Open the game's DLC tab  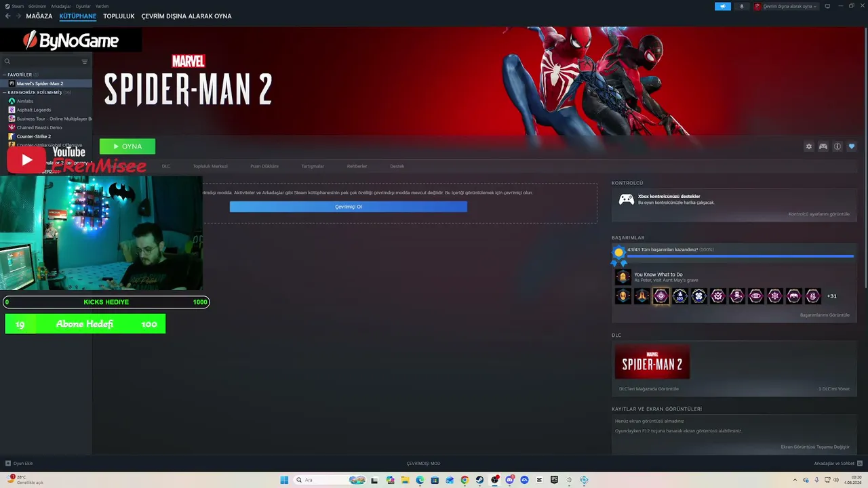166,166
